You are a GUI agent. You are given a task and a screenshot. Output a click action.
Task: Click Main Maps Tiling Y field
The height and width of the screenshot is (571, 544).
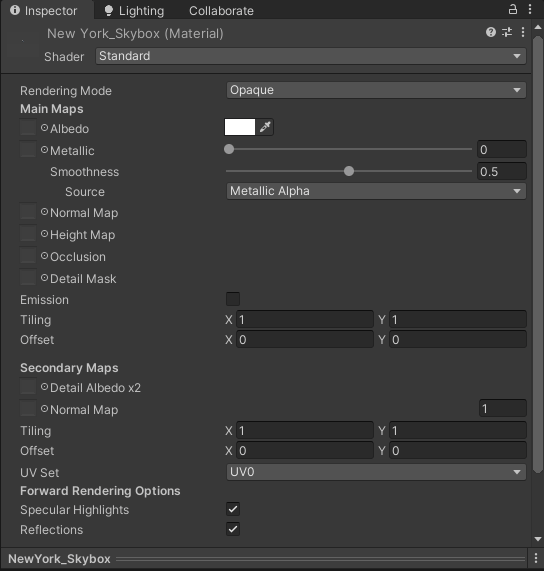coord(458,319)
